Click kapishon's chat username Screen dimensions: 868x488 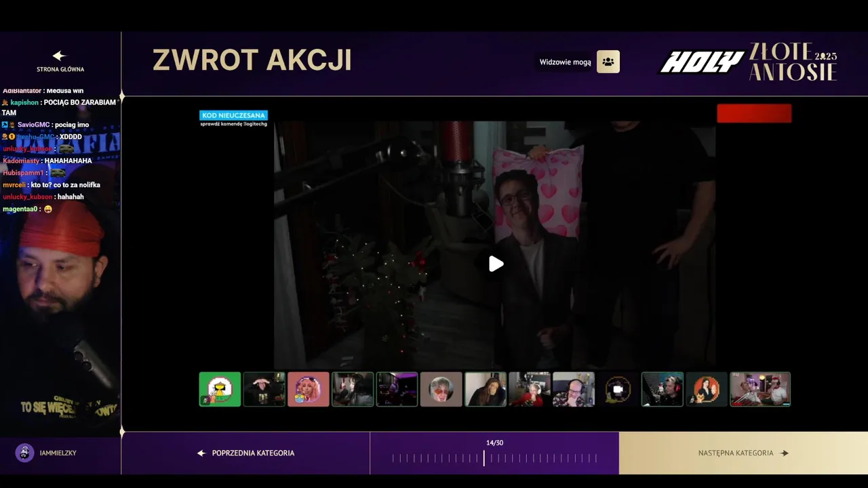[24, 102]
